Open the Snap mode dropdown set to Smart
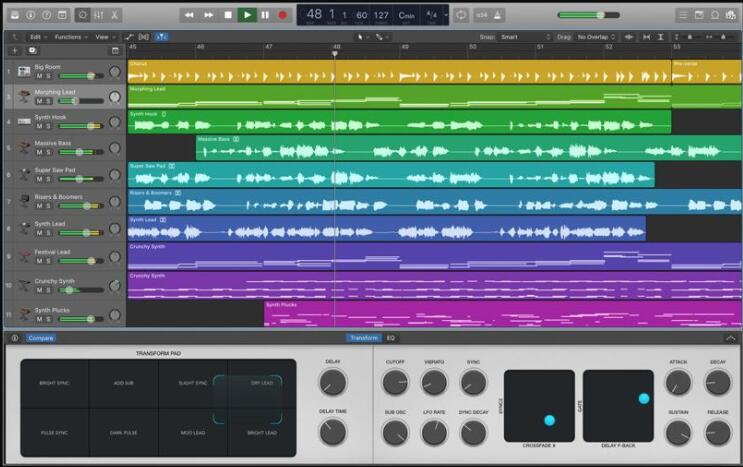The height and width of the screenshot is (467, 743). click(x=525, y=37)
